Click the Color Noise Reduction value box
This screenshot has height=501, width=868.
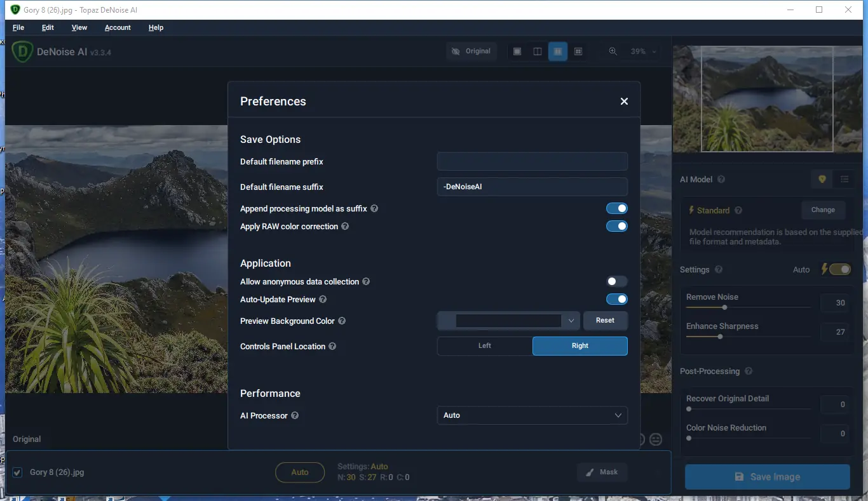coord(835,434)
